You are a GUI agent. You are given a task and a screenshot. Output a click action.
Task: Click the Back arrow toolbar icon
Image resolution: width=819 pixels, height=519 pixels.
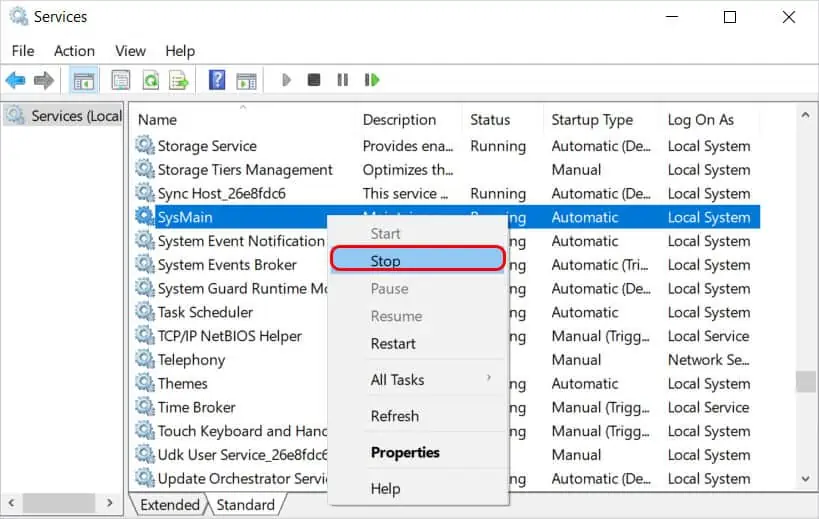pos(16,80)
